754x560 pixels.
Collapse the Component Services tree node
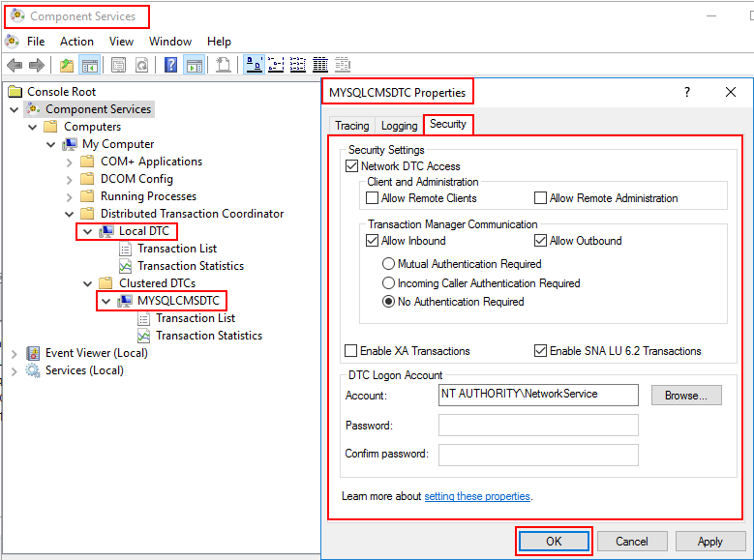tap(14, 109)
